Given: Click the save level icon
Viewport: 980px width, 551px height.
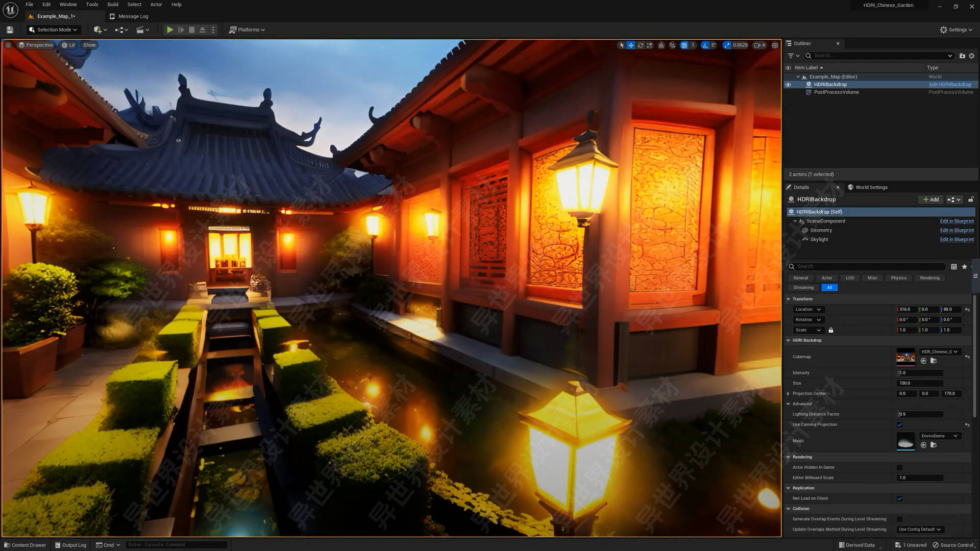Looking at the screenshot, I should tap(10, 30).
